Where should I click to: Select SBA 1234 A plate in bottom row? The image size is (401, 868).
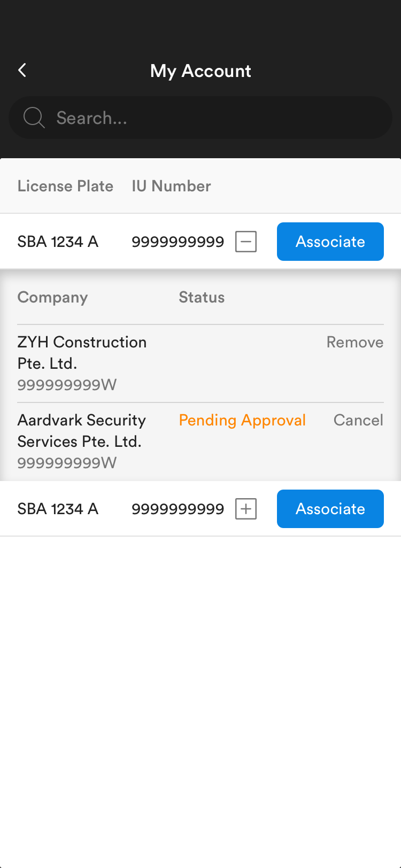[x=58, y=509]
